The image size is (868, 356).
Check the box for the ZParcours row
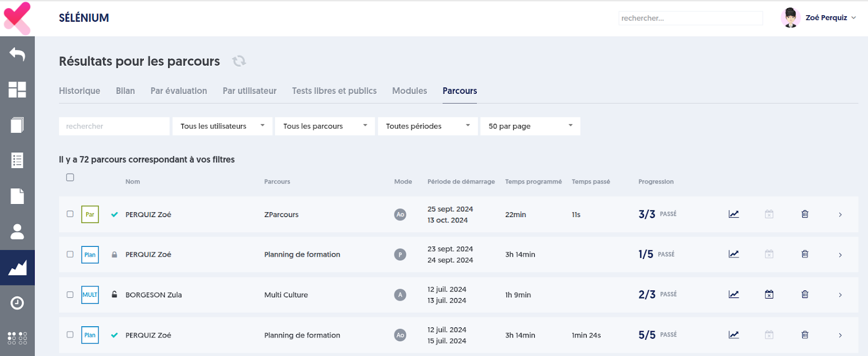(70, 214)
